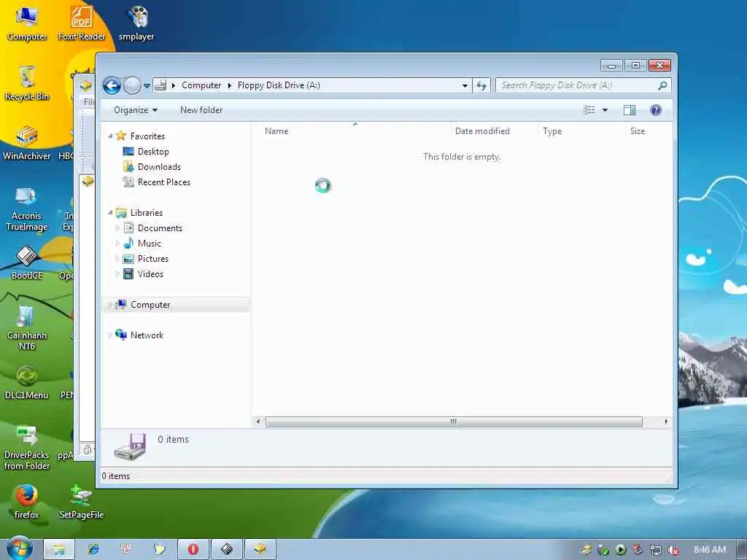Open the smplayer desktop icon
747x560 pixels.
136,23
